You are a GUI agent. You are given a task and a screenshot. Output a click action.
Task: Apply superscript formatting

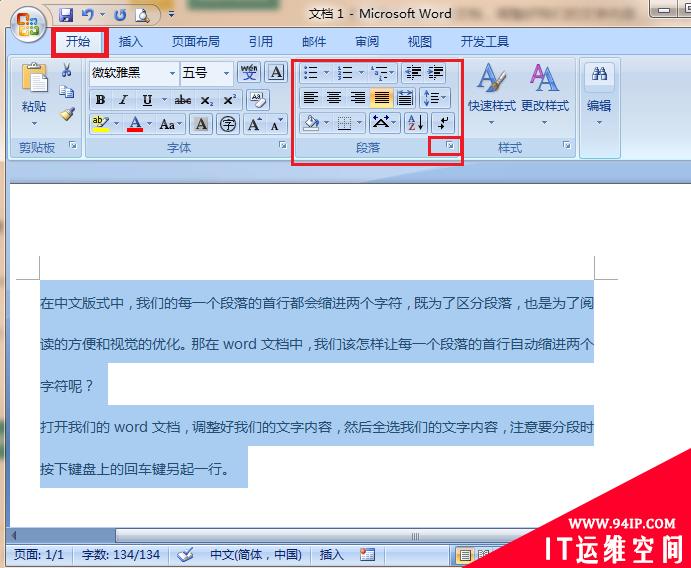tap(230, 100)
